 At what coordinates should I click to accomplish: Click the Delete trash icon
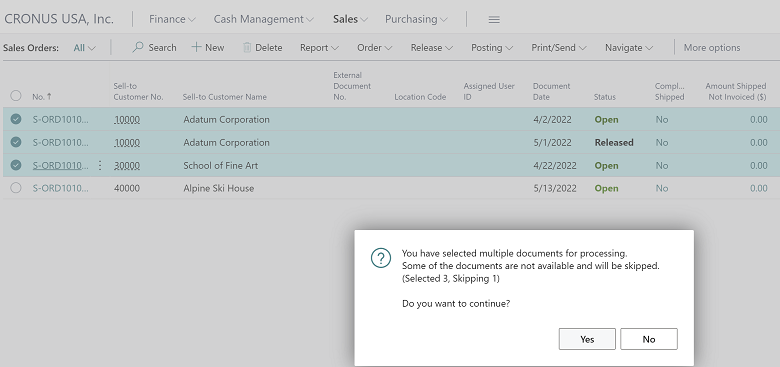247,47
